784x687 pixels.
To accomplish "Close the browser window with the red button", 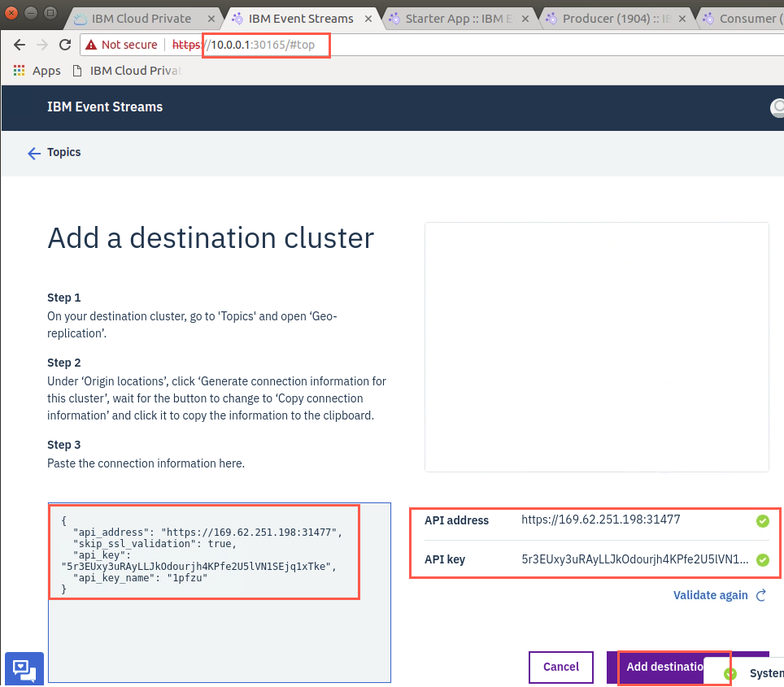I will tap(11, 12).
